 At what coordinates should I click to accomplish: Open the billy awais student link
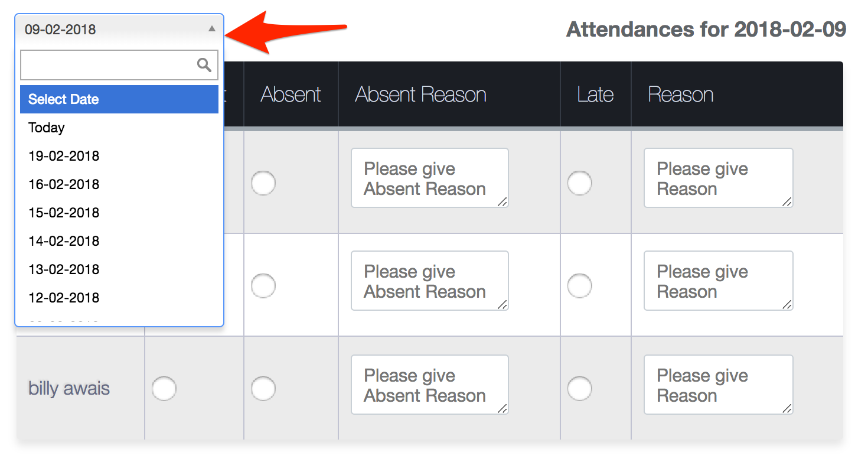[69, 389]
